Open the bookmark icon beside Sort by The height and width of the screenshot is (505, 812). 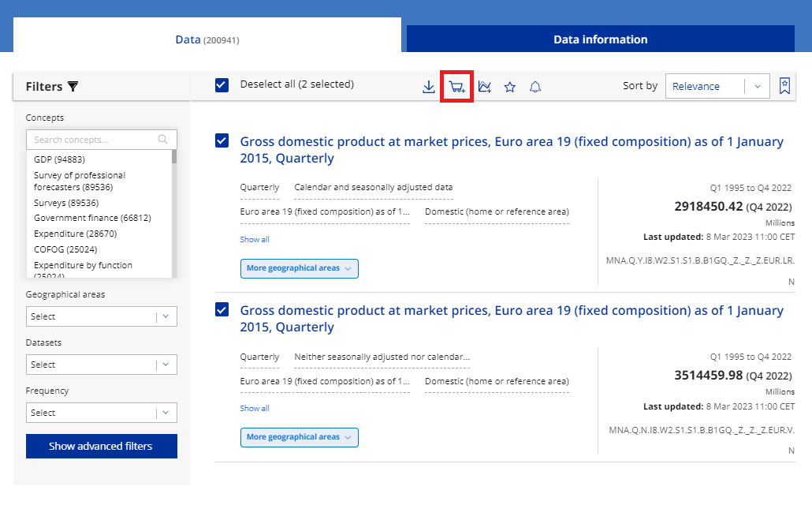784,86
